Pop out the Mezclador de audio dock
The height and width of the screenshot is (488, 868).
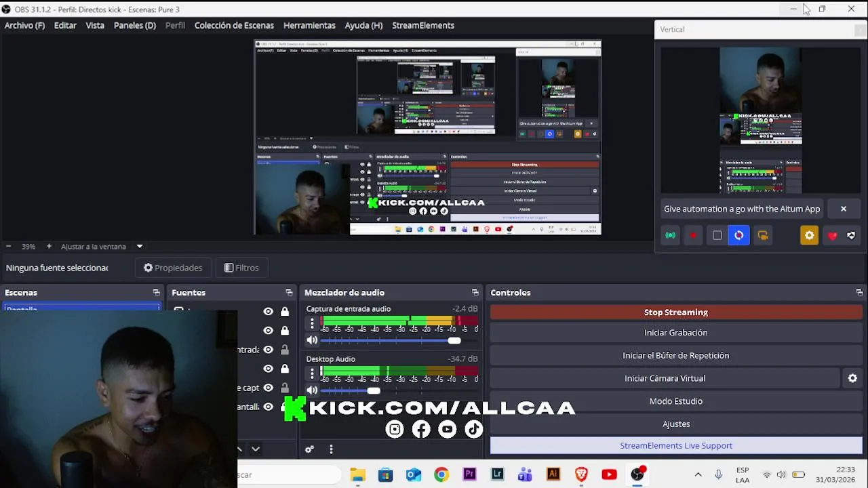475,292
